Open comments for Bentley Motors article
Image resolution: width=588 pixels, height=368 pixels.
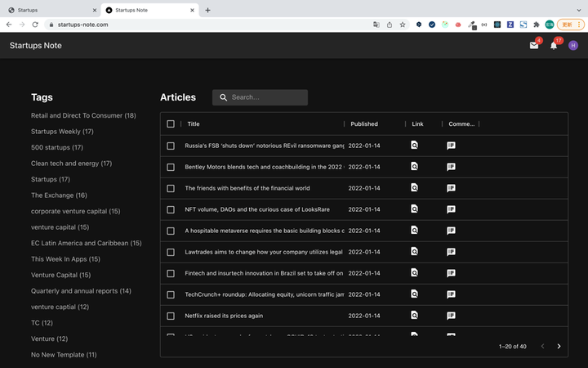coord(451,167)
